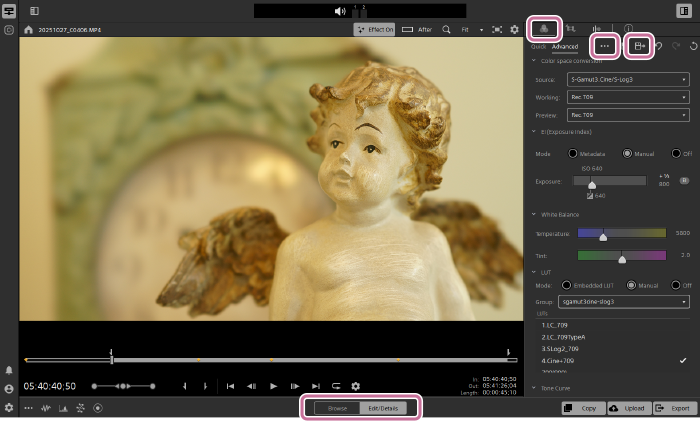700x423 pixels.
Task: Open the clip trimming tab icon
Action: [596, 29]
